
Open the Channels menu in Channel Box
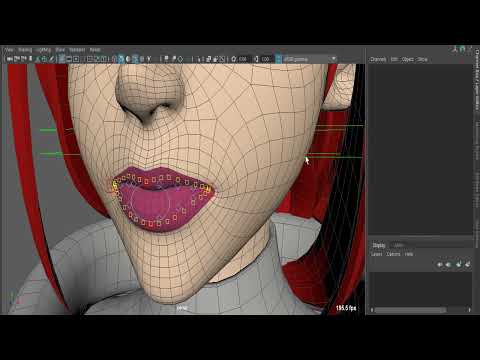coord(378,59)
